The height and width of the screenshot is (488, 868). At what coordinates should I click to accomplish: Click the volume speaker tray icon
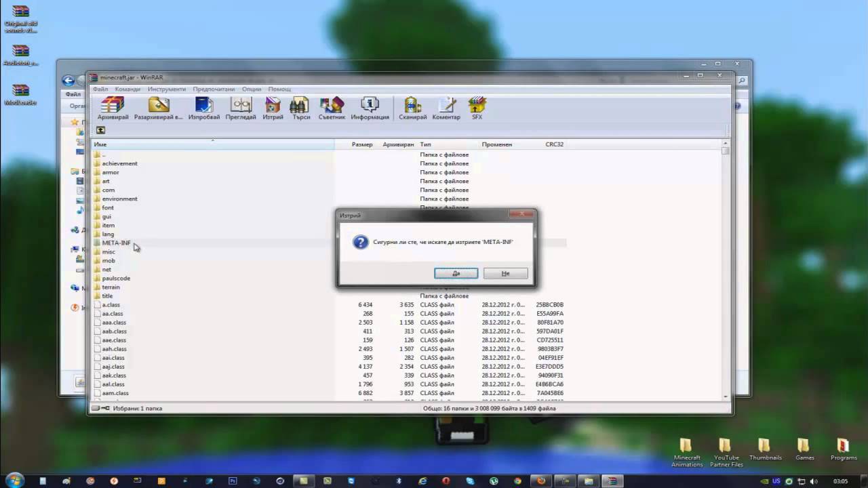(x=814, y=481)
